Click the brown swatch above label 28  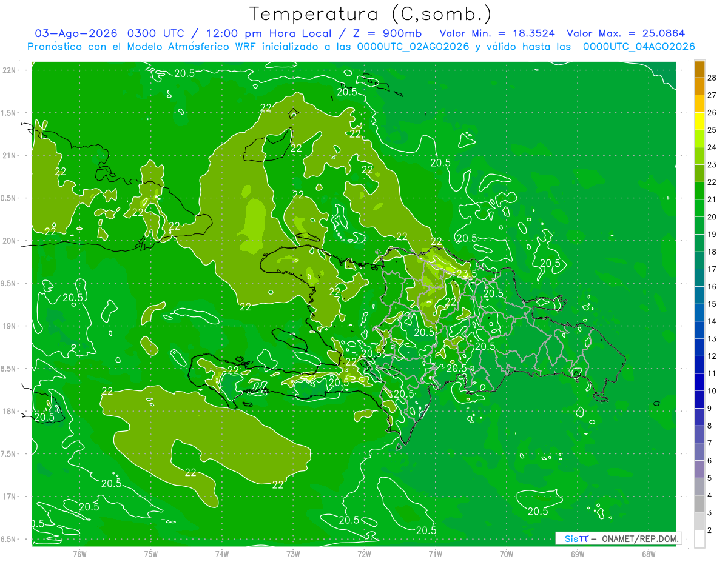[699, 69]
